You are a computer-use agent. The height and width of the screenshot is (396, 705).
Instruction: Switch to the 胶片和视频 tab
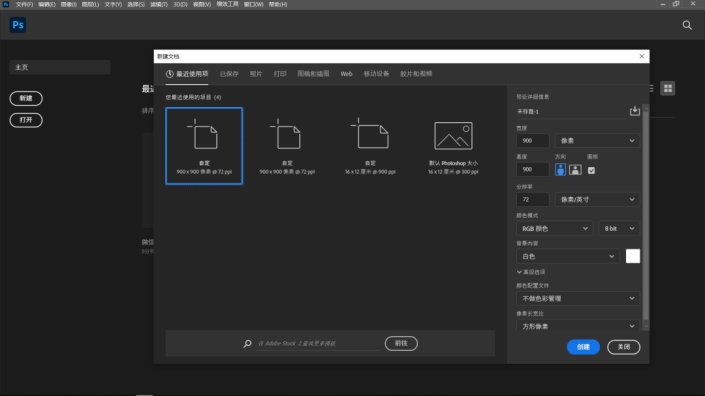(x=416, y=74)
